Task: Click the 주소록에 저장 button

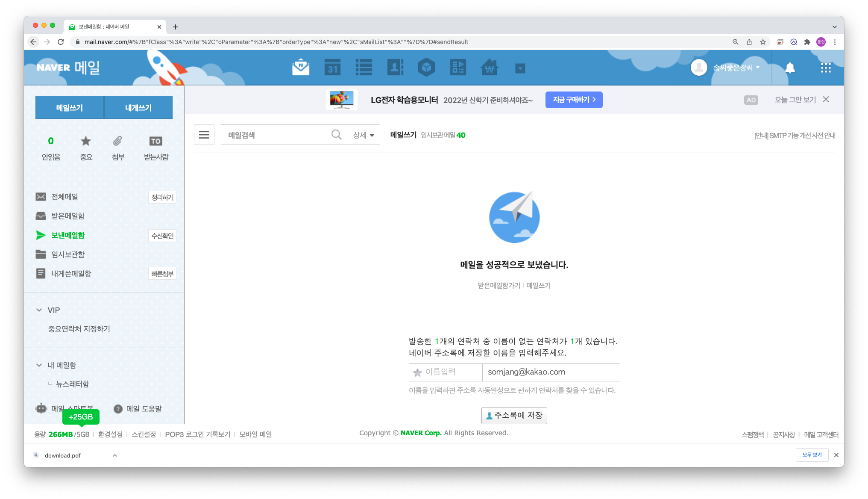Action: tap(514, 415)
